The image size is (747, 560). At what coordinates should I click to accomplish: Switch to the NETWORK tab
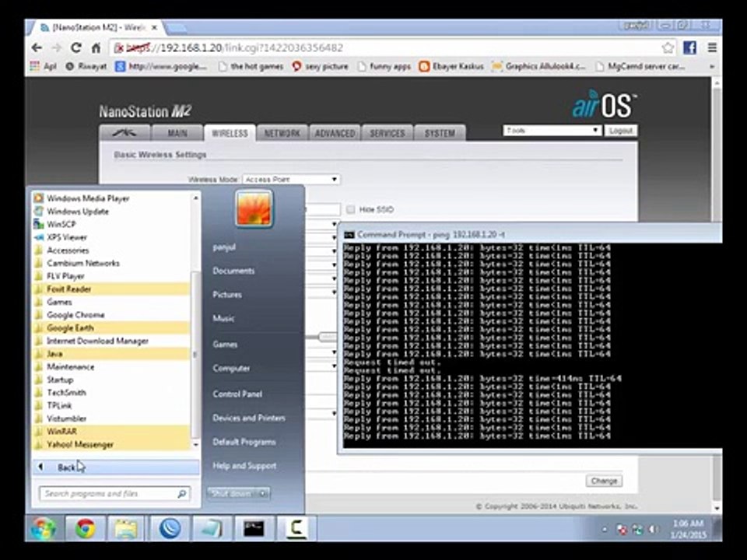click(282, 133)
